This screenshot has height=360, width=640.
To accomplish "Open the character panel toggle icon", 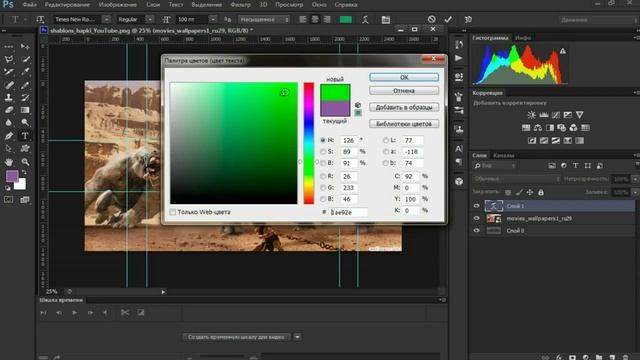I will pyautogui.click(x=385, y=19).
